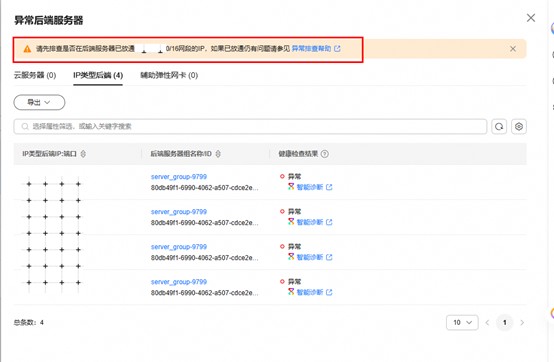Sort by 后端服务器组名称/ID column
The width and height of the screenshot is (554, 362).
click(x=218, y=154)
